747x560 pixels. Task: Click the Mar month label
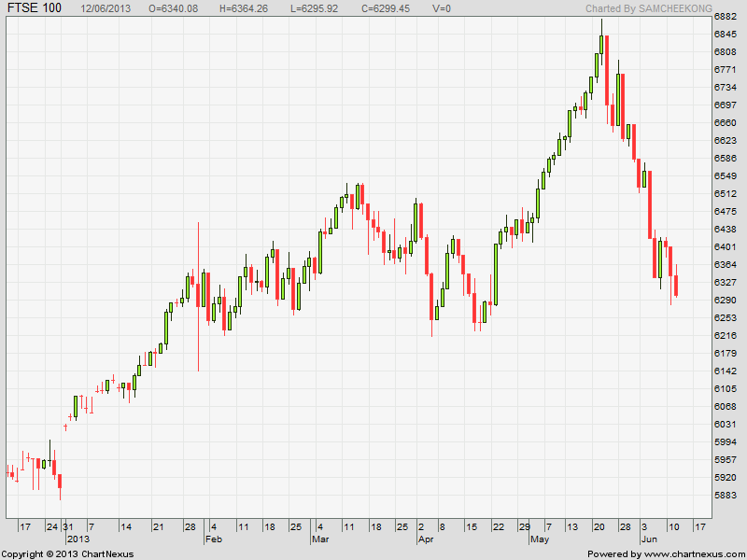tap(320, 539)
